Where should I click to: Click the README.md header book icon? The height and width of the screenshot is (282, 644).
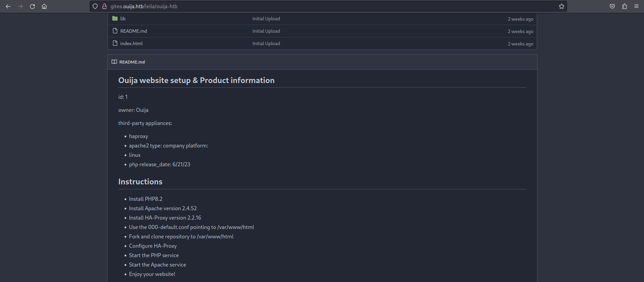coord(114,62)
